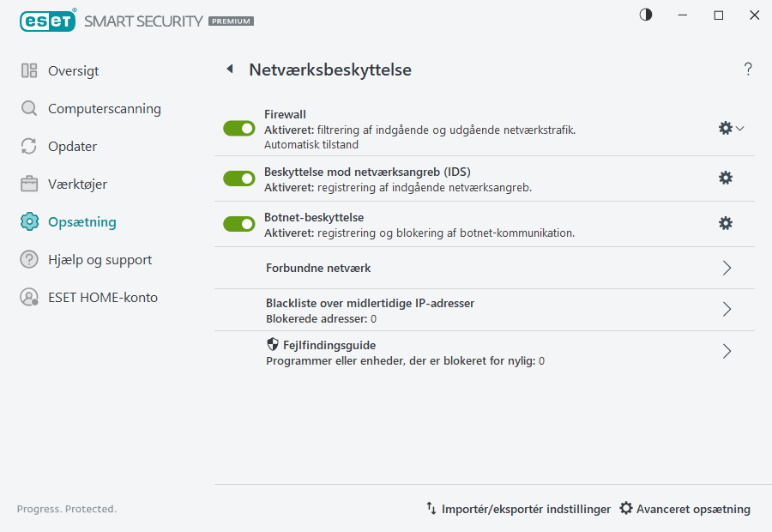Click the Hjælp og support question icon
Screen dimensions: 772x532
click(x=27, y=259)
